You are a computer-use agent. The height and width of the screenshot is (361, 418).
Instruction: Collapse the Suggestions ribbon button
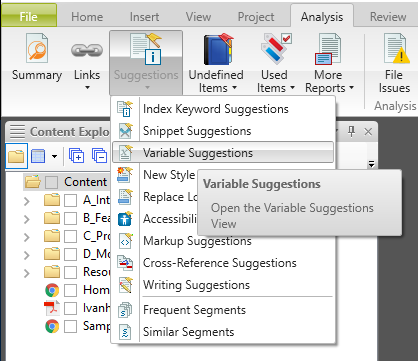(x=146, y=63)
